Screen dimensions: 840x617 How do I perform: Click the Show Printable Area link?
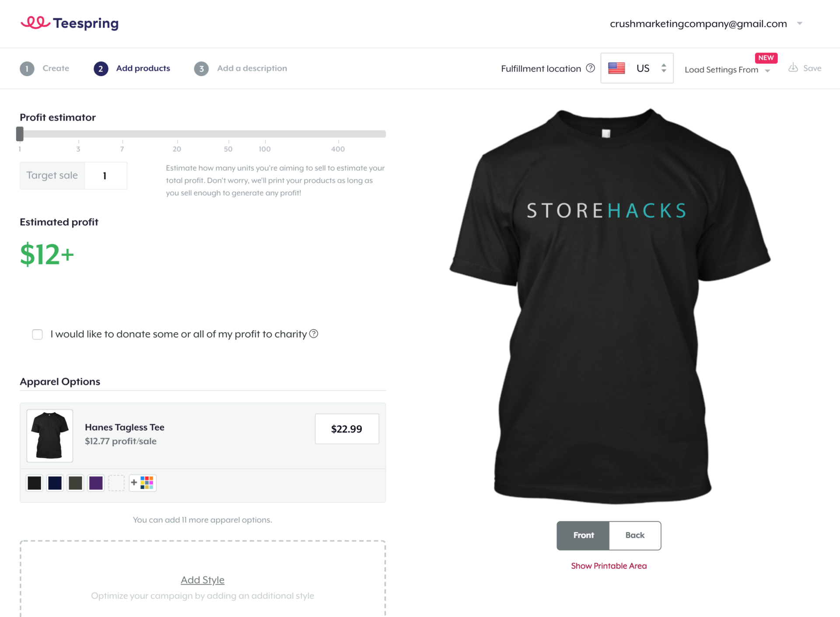[x=609, y=565]
